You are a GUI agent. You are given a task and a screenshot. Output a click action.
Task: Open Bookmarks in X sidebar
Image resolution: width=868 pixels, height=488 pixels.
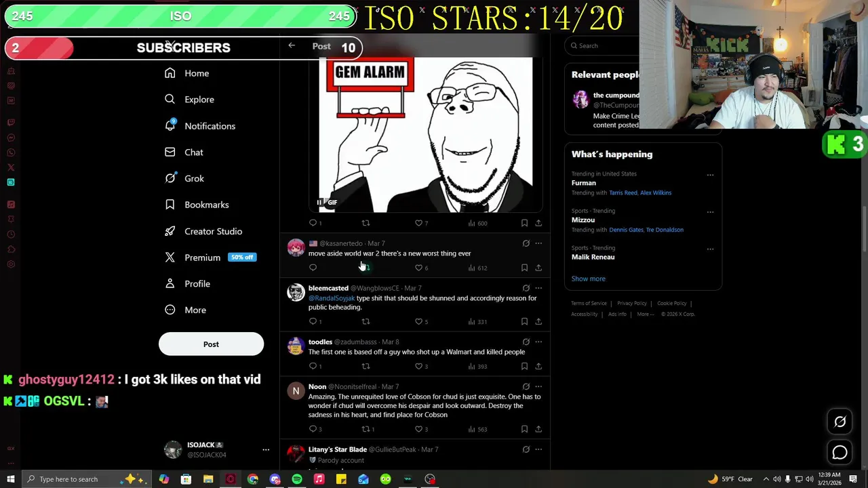197,205
